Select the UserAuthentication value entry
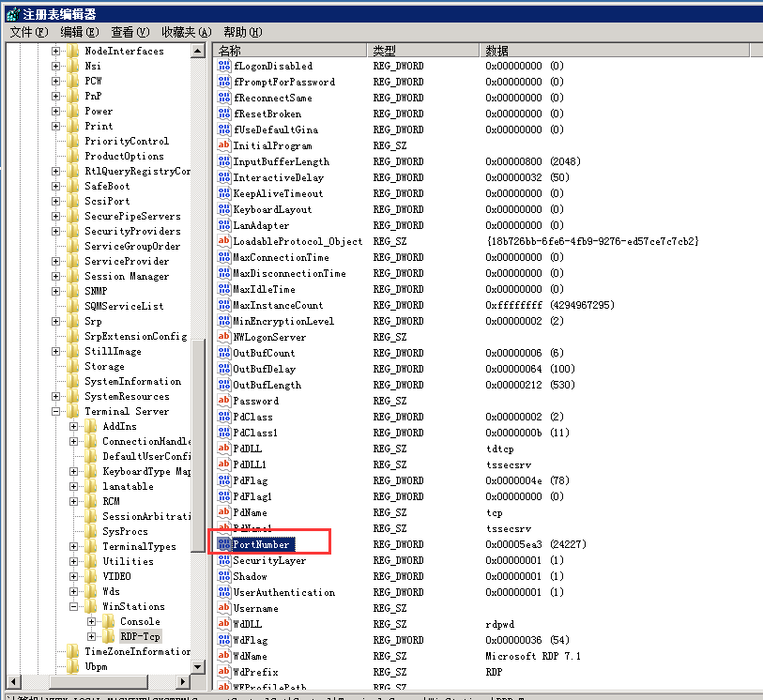This screenshot has height=700, width=763. click(283, 592)
